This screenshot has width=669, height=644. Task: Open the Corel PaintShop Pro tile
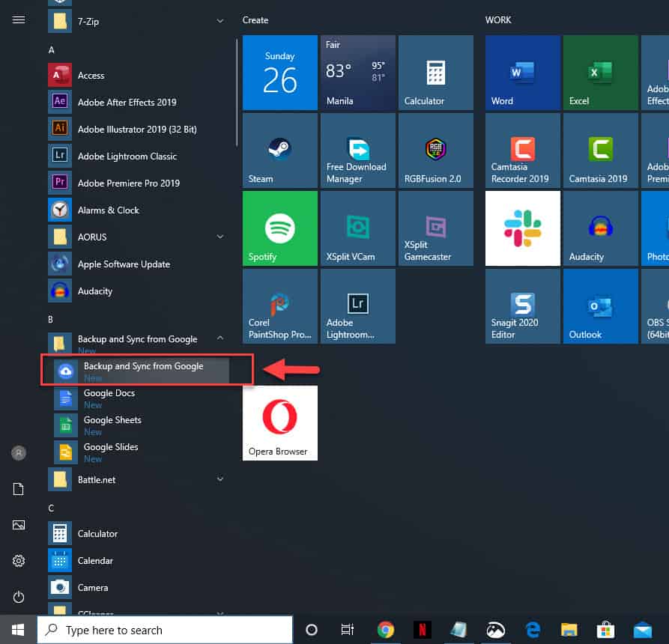point(280,306)
